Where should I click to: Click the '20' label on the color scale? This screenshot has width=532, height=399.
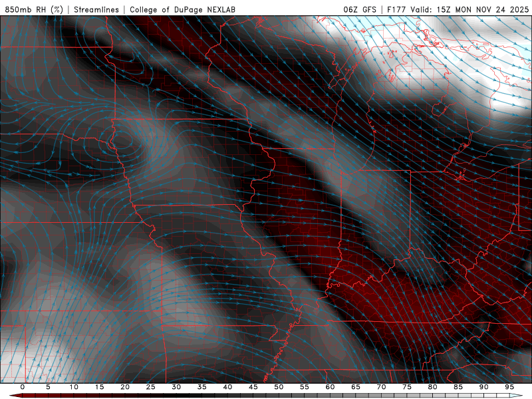pos(125,387)
